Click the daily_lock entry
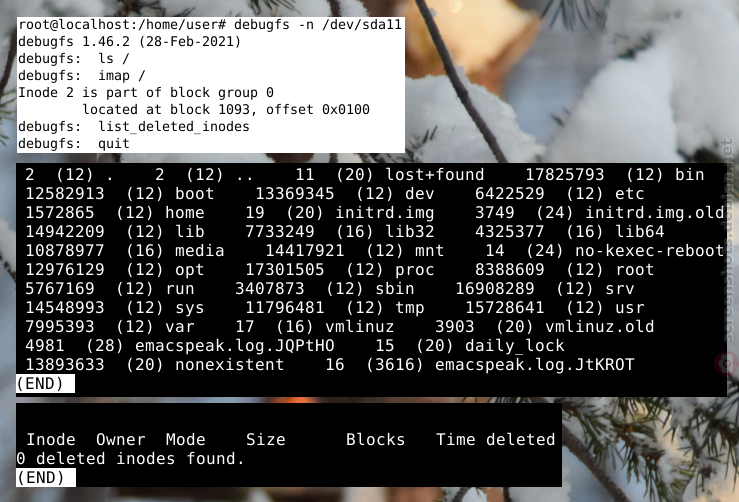739x502 pixels. 515,346
